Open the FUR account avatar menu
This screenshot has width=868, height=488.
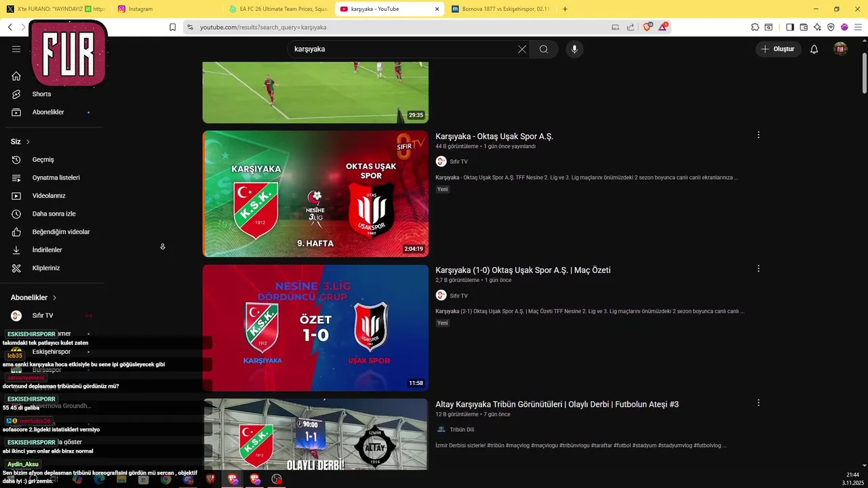(x=840, y=49)
